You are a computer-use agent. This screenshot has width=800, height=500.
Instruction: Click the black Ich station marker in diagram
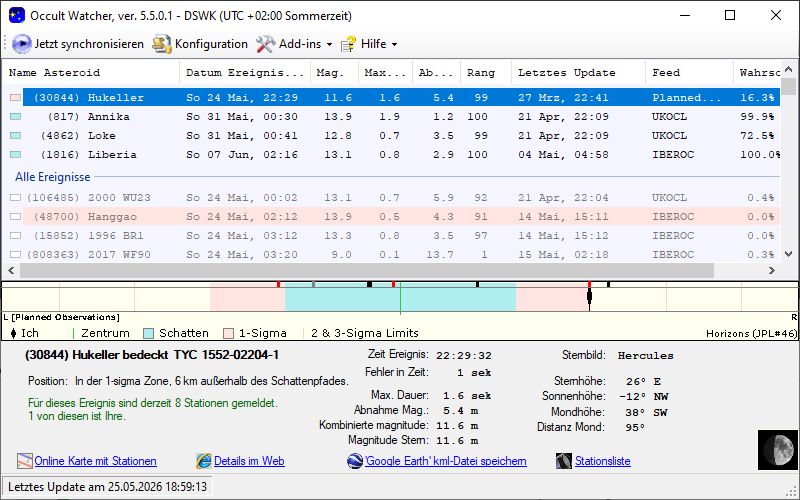[x=589, y=297]
